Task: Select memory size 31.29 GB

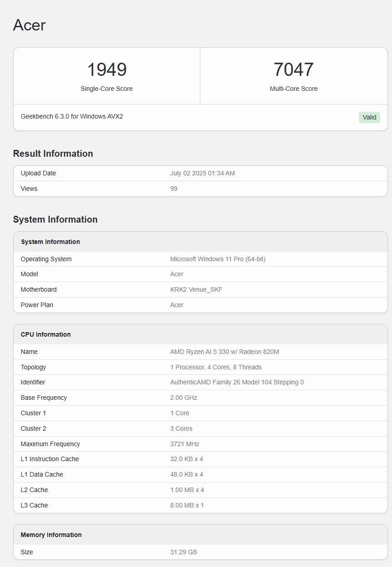Action: pos(184,552)
